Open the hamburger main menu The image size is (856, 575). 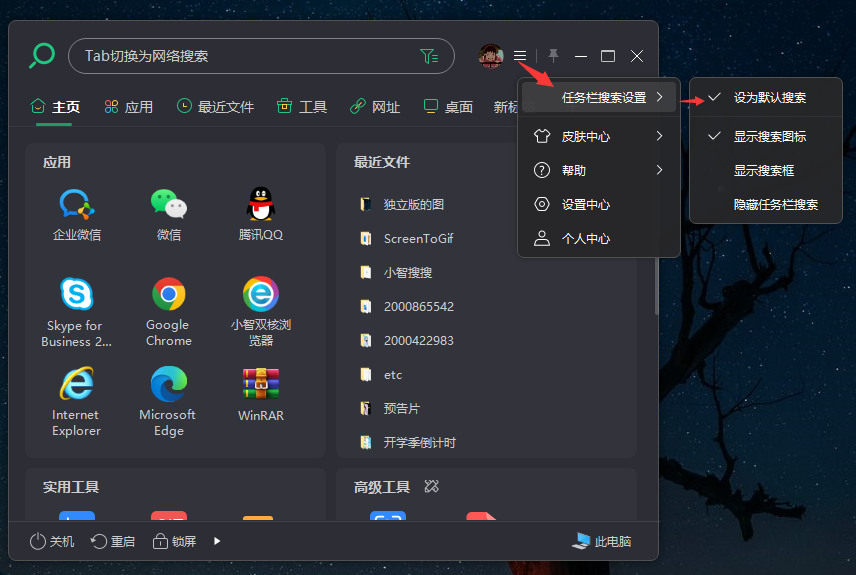point(520,56)
